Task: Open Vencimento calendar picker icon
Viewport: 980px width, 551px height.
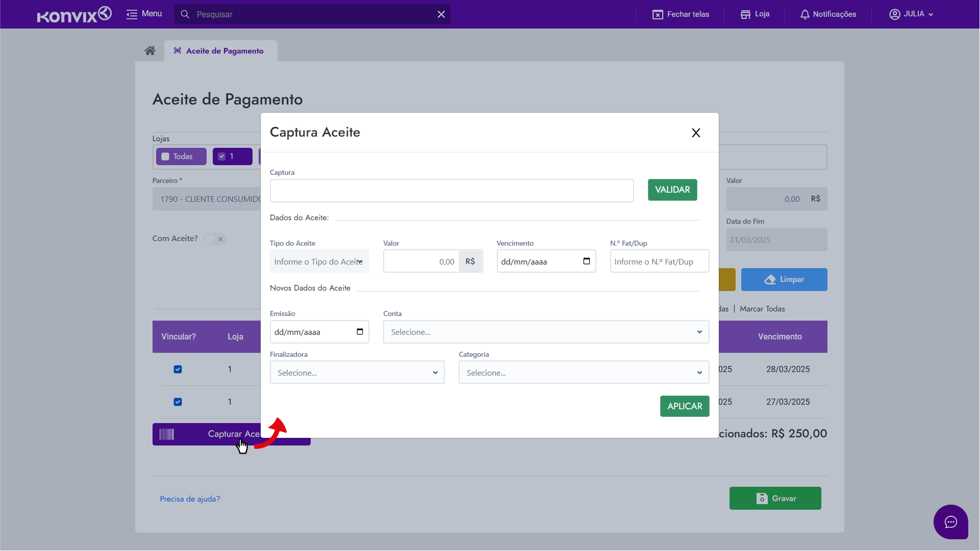Action: (587, 261)
